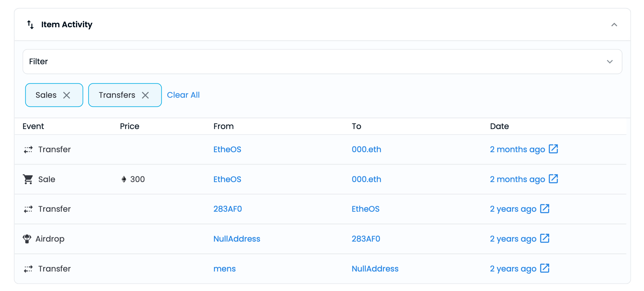Screen dimensions: 644x291
Task: Click the Transfer icon in third row
Action: click(x=28, y=209)
